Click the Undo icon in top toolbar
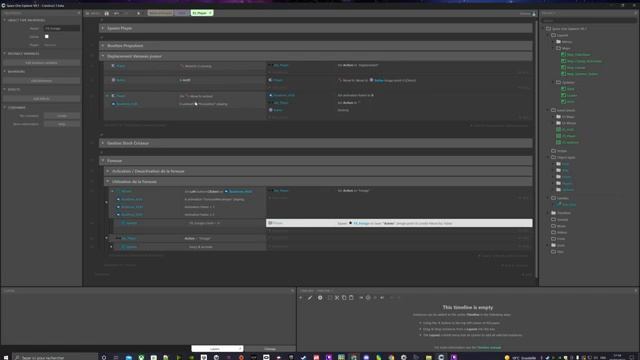The width and height of the screenshot is (640, 360). point(116,13)
